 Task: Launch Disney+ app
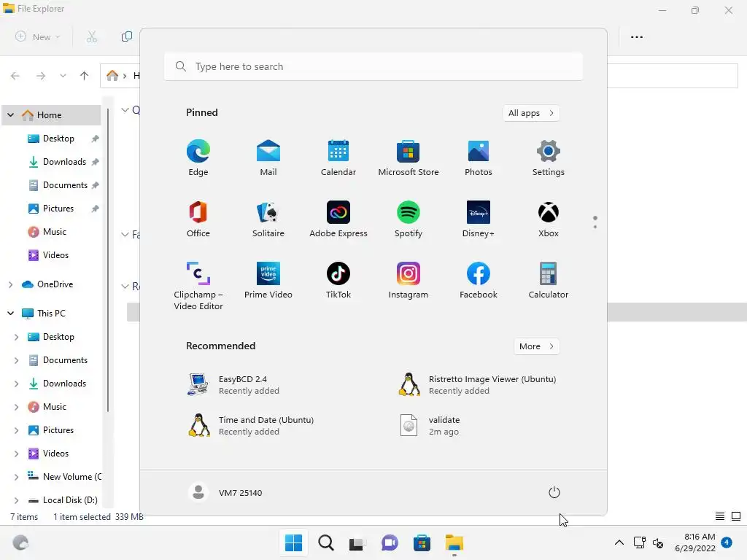pos(479,219)
